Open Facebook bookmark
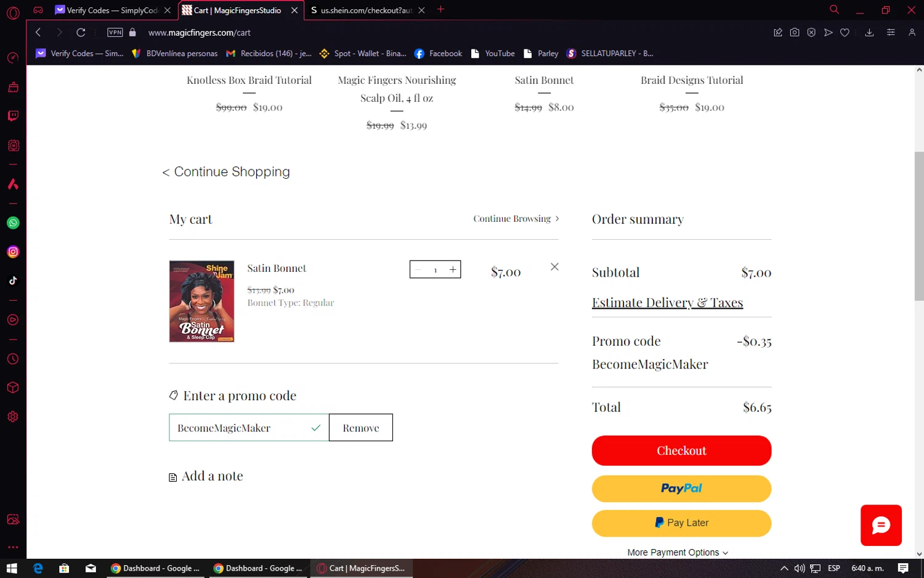Viewport: 924px width, 578px height. 438,54
